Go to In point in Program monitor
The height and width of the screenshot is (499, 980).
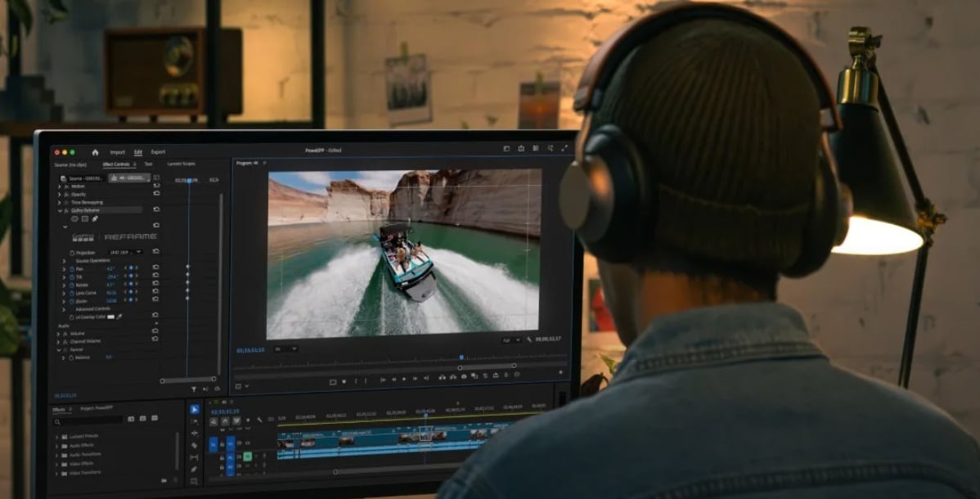pyautogui.click(x=383, y=380)
